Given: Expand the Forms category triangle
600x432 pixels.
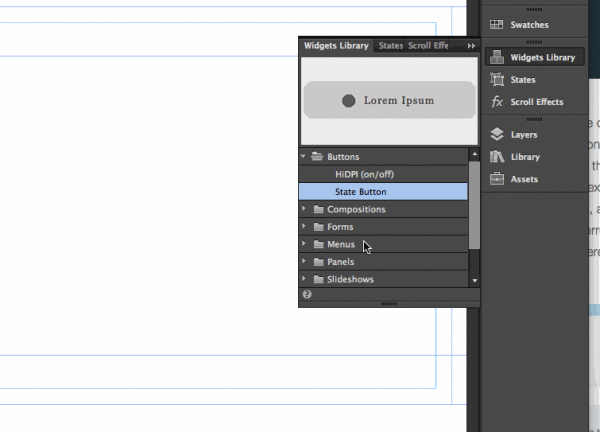Looking at the screenshot, I should pyautogui.click(x=304, y=226).
